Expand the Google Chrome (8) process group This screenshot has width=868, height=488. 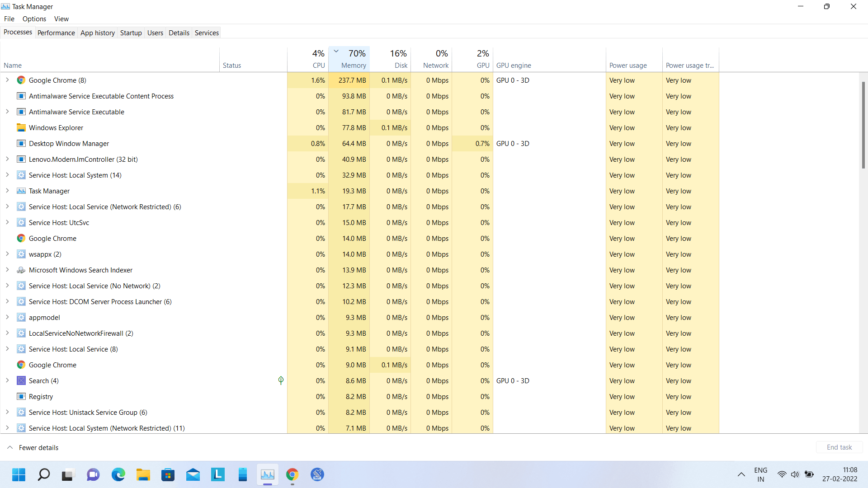pyautogui.click(x=7, y=80)
